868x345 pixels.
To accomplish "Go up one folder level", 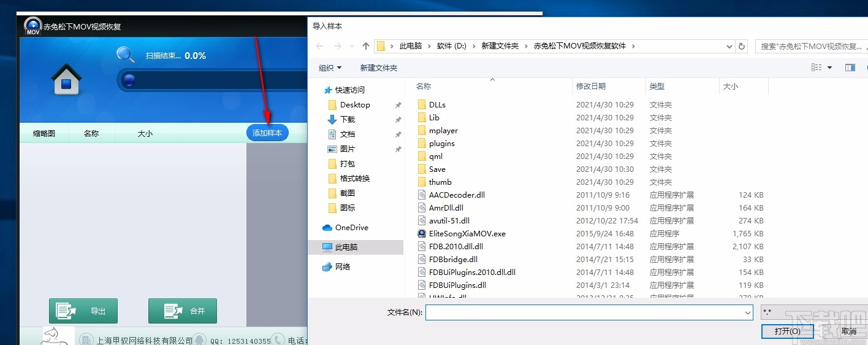I will coord(366,46).
